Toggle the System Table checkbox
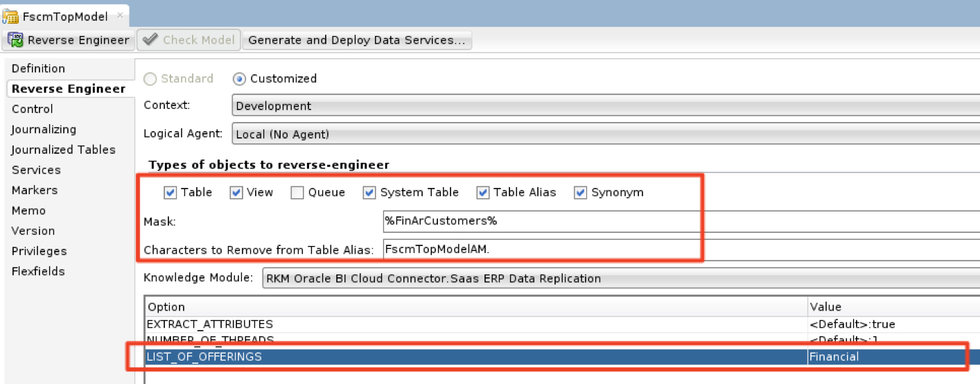The image size is (980, 384). pyautogui.click(x=370, y=193)
